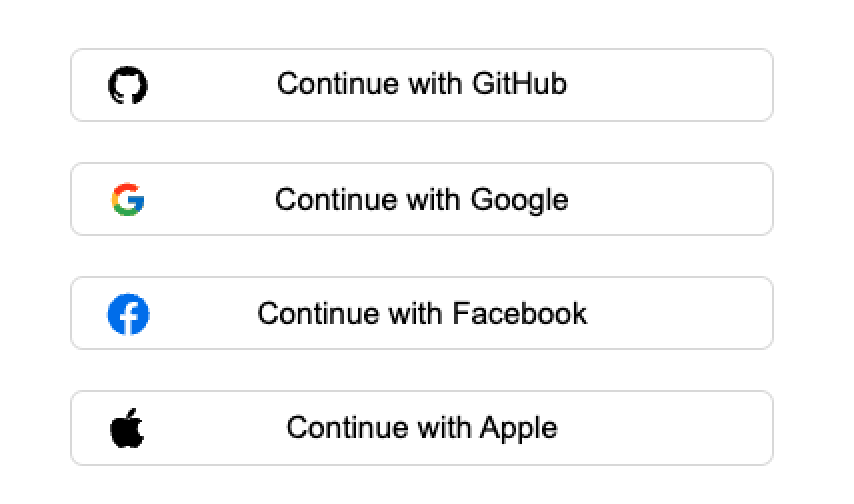Tap the word "Facebook" in the third button
This screenshot has height=504, width=854.
coord(519,314)
